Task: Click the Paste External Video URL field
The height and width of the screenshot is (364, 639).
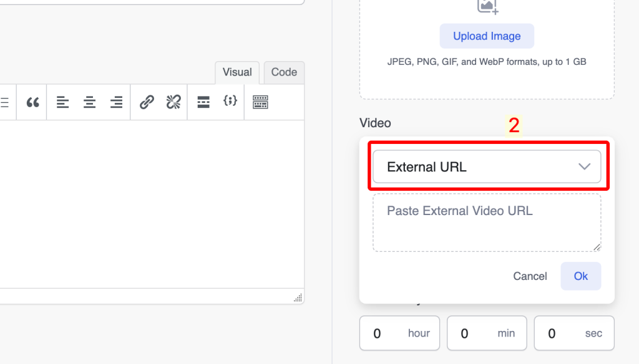Action: tap(487, 223)
